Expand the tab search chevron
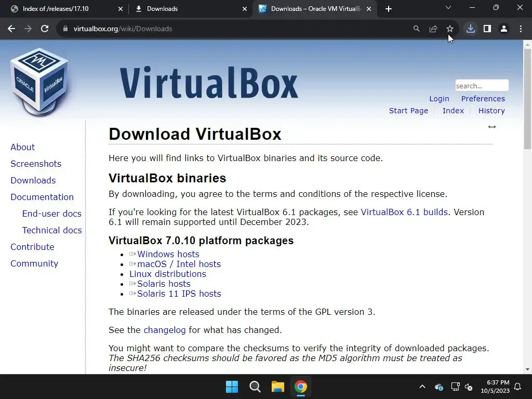Screen dimensions: 532x399 448,7
